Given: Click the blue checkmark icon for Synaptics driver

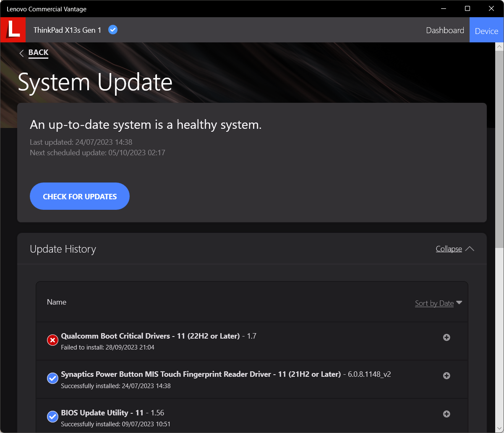Looking at the screenshot, I should [52, 378].
